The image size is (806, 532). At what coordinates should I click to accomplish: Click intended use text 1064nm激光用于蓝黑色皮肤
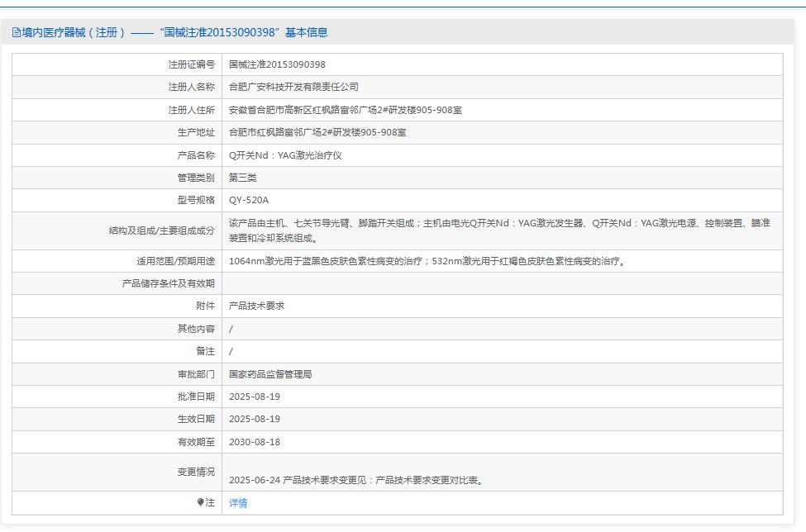pyautogui.click(x=427, y=261)
